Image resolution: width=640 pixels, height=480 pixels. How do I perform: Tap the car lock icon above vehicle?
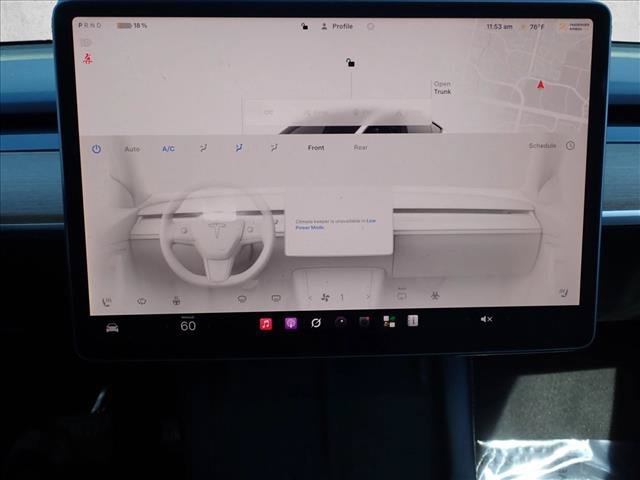pyautogui.click(x=350, y=63)
